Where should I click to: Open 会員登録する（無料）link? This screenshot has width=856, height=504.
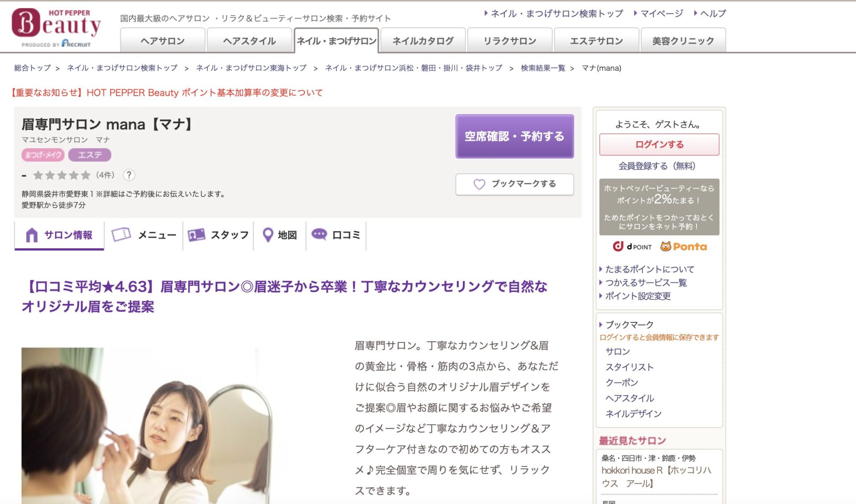(x=657, y=166)
